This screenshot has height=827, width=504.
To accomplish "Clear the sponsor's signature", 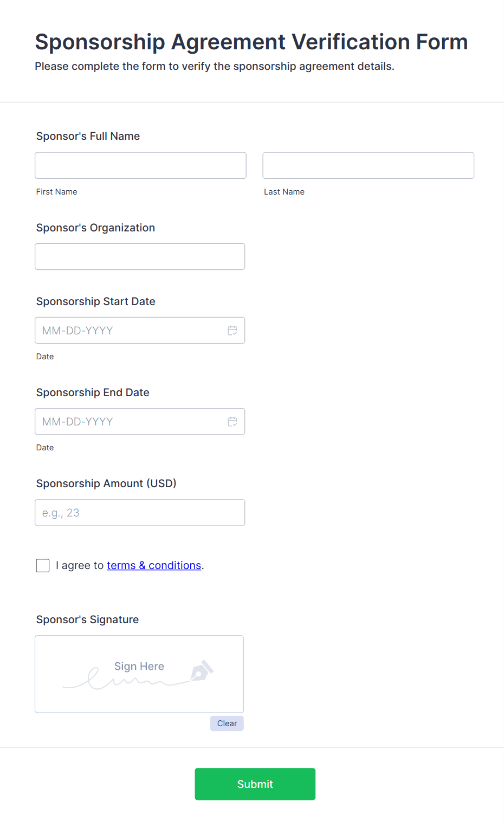I will coord(227,723).
